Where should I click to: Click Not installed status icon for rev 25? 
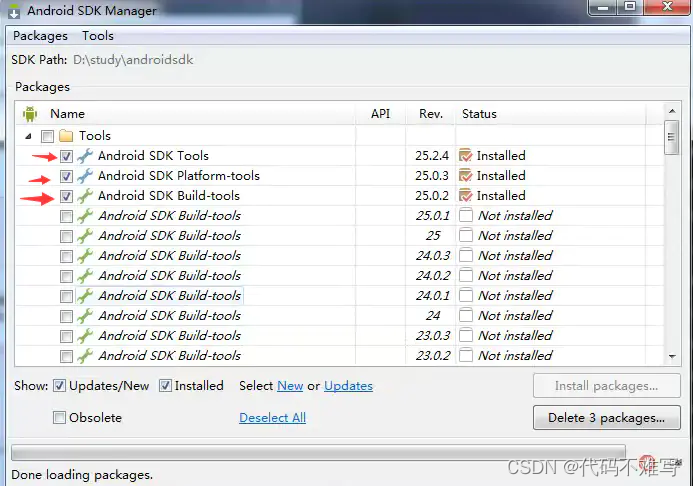(x=465, y=235)
